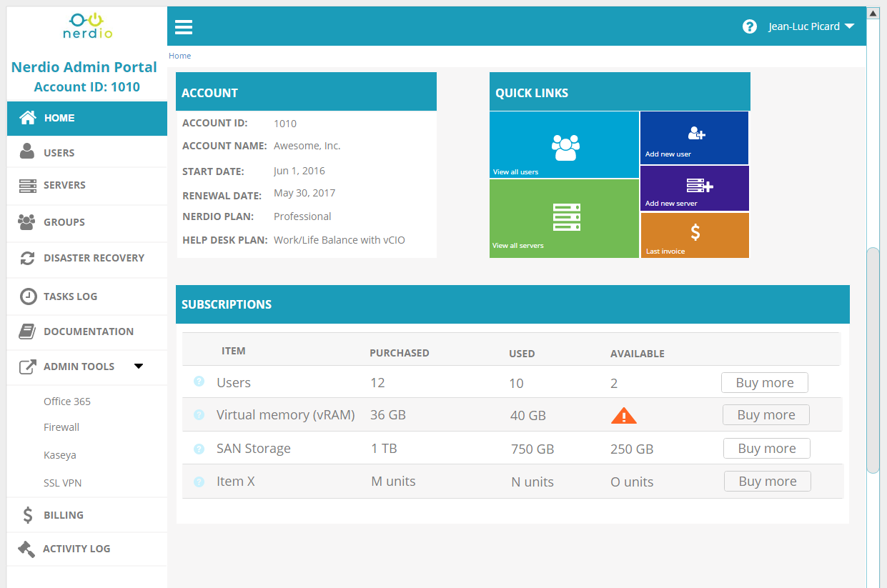Screen dimensions: 887x588
Task: Click Add new user quick link tile
Action: click(x=695, y=138)
